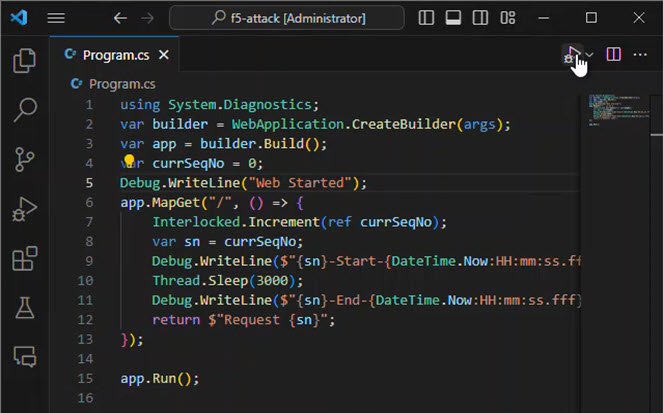This screenshot has height=413, width=663.
Task: Open the Run and Debug view
Action: click(24, 209)
